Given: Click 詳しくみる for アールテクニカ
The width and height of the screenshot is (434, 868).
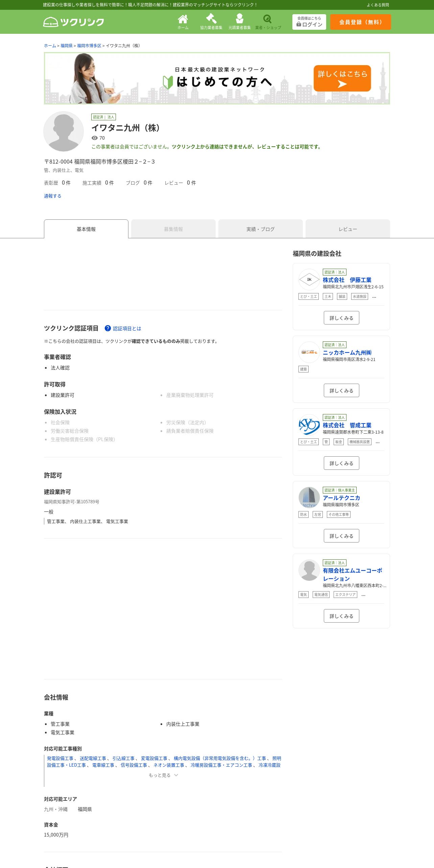Looking at the screenshot, I should click(x=341, y=536).
